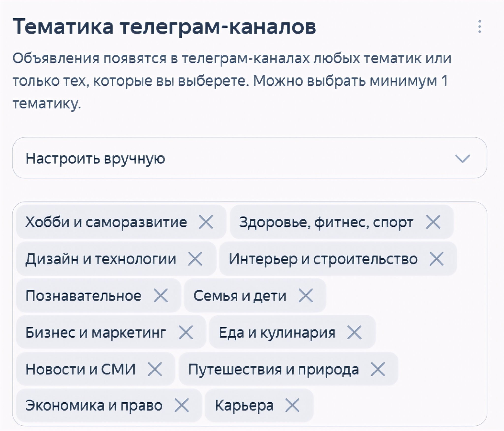
Task: Click the Новости и СМИ label
Action: tap(80, 369)
